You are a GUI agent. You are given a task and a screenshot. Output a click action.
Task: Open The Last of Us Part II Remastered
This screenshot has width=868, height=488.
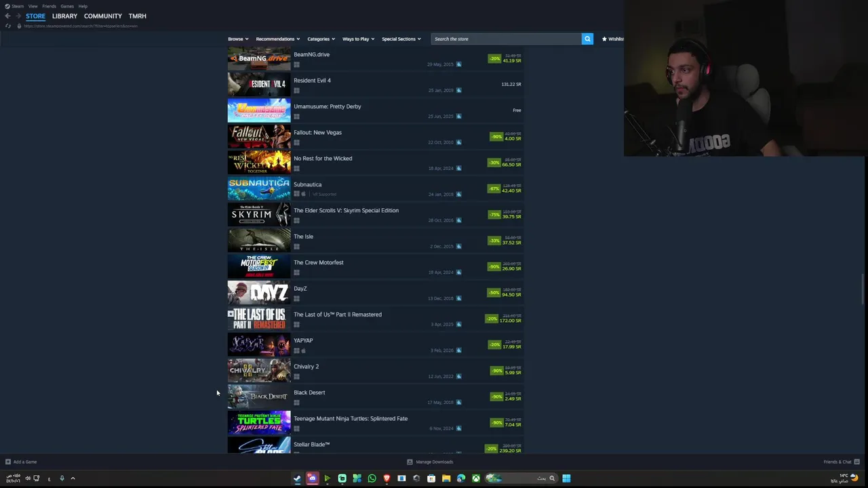[338, 314]
